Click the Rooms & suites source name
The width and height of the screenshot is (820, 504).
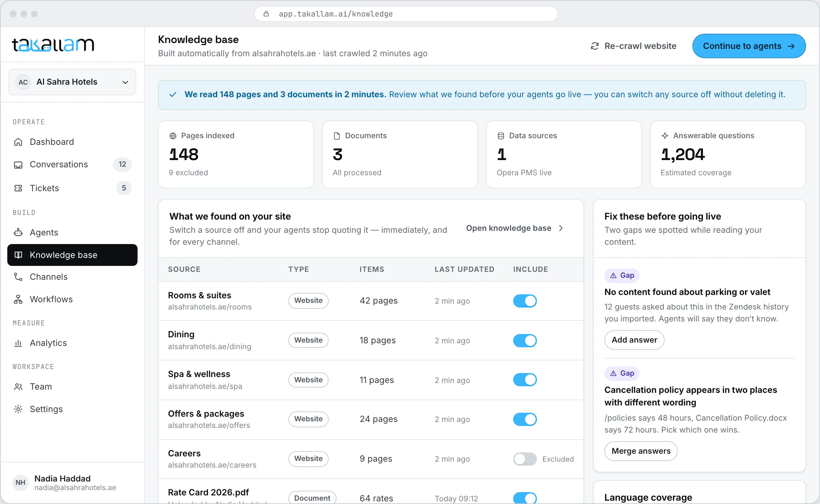199,295
